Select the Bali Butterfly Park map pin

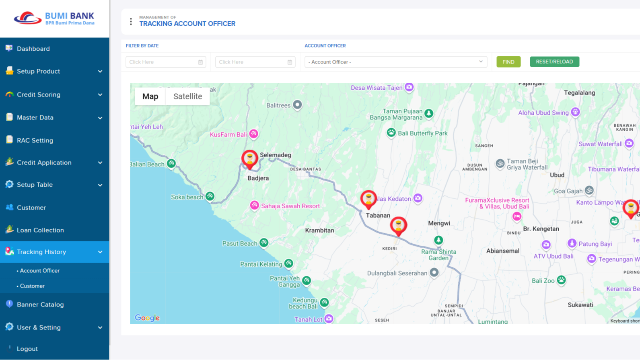click(391, 133)
